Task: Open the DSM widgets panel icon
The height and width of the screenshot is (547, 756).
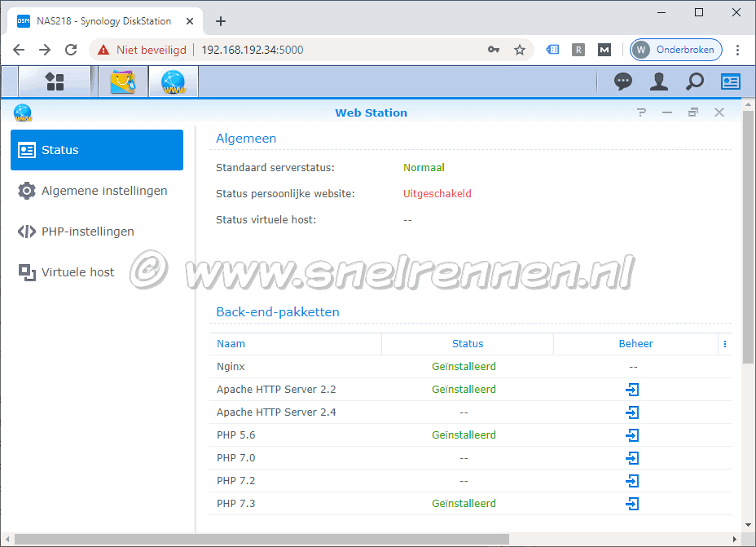Action: tap(731, 82)
